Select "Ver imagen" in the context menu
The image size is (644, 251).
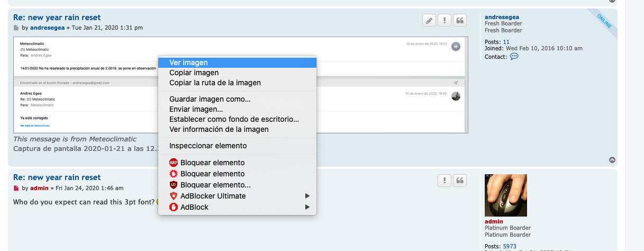pyautogui.click(x=188, y=62)
